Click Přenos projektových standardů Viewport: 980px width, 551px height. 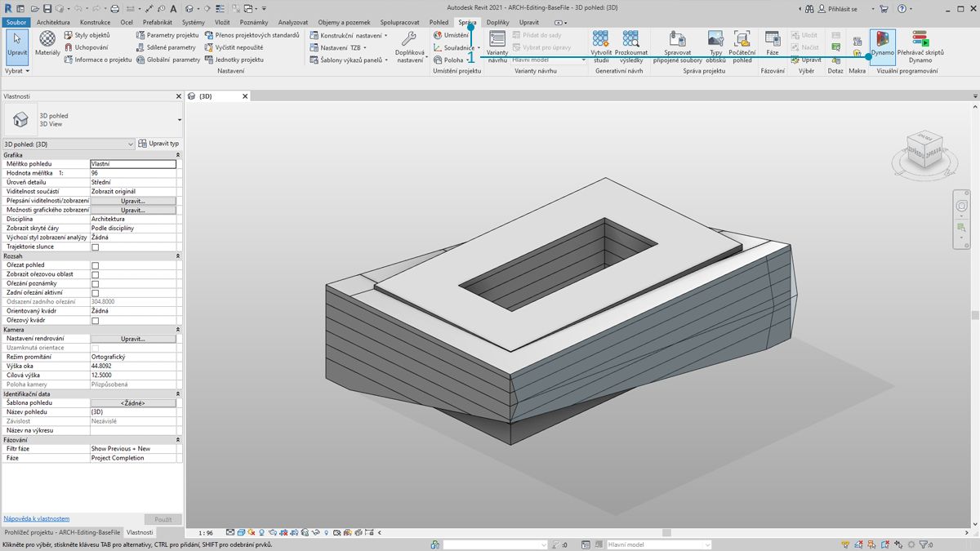point(252,35)
